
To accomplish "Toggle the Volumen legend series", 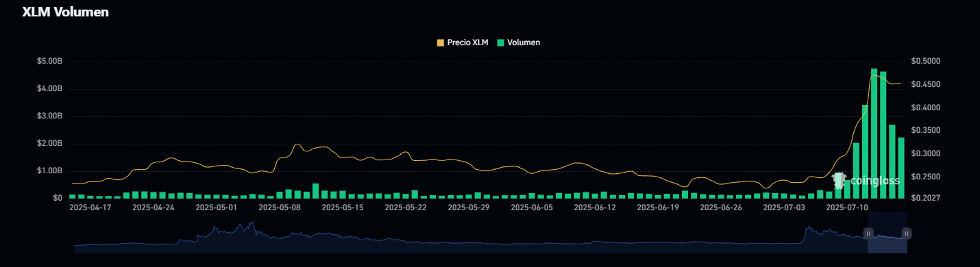I will 519,42.
